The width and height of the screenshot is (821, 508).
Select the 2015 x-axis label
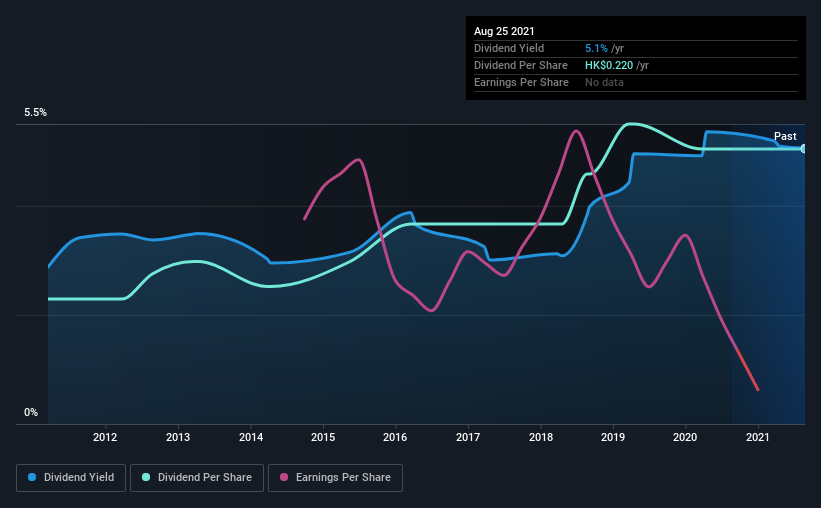(x=323, y=437)
